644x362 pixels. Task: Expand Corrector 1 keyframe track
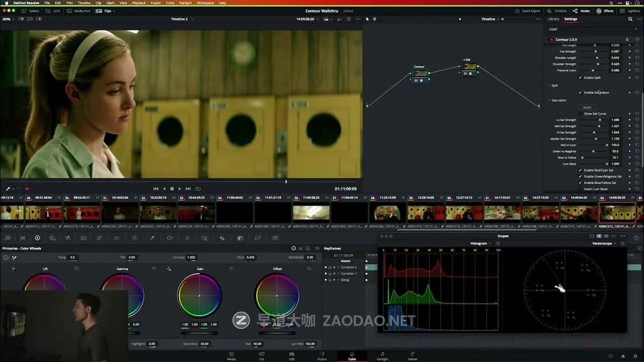coord(338,274)
